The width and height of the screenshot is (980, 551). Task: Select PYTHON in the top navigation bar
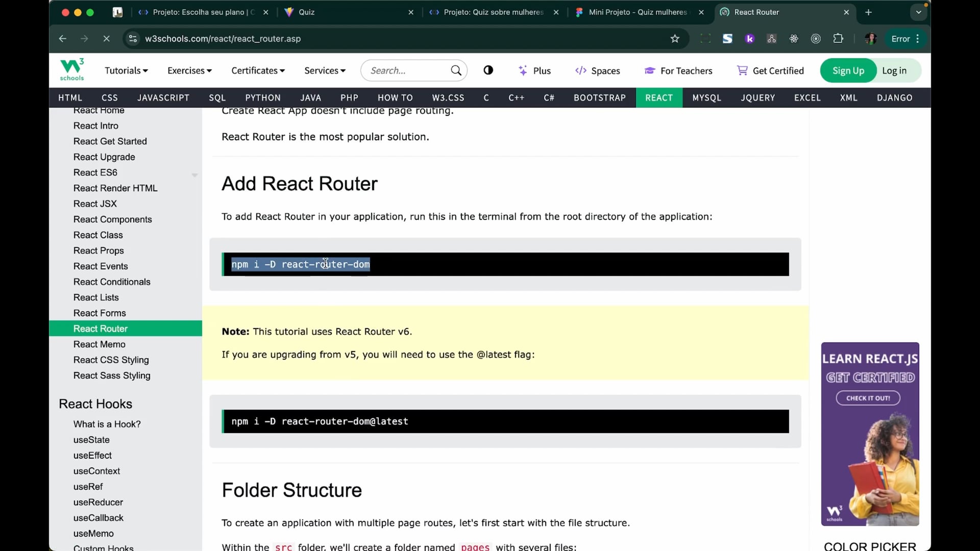click(262, 97)
